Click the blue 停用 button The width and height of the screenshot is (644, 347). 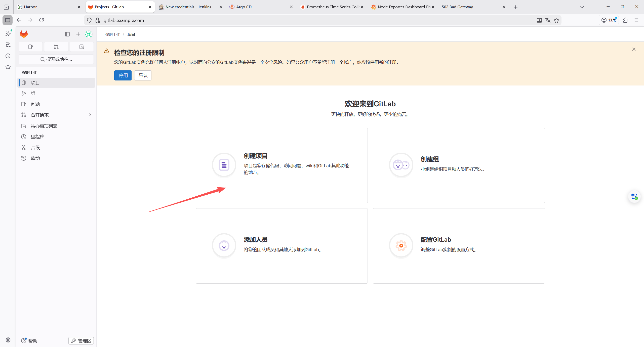coord(123,75)
